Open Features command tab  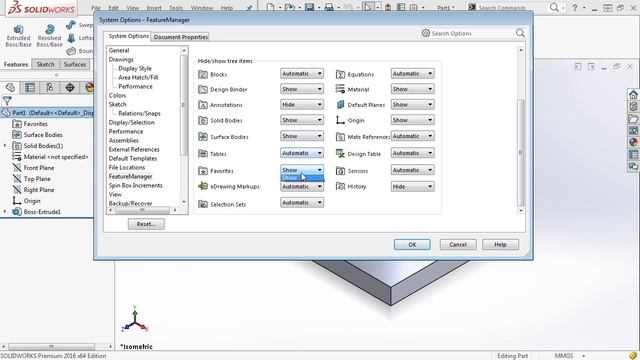click(16, 64)
